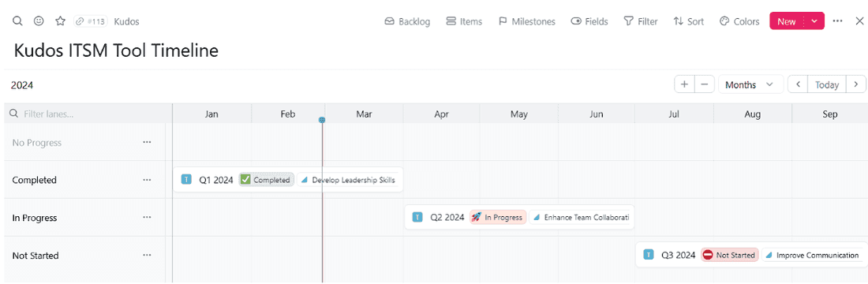
Task: Open the search magnifier icon
Action: (x=17, y=21)
